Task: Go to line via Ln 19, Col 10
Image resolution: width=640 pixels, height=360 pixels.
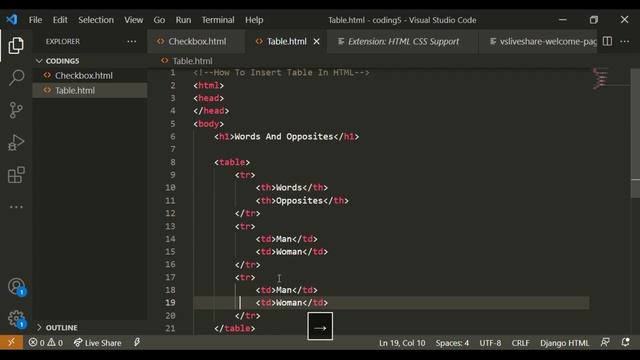Action: [402, 343]
